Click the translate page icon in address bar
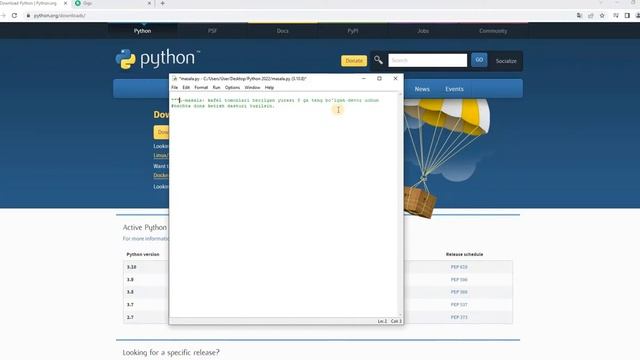The image size is (640, 360). 579,16
